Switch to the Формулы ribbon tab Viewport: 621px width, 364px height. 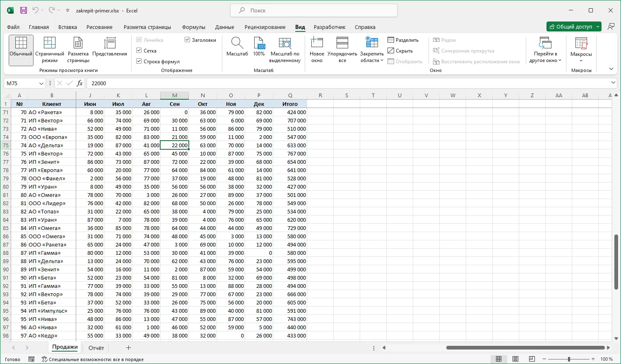(194, 27)
